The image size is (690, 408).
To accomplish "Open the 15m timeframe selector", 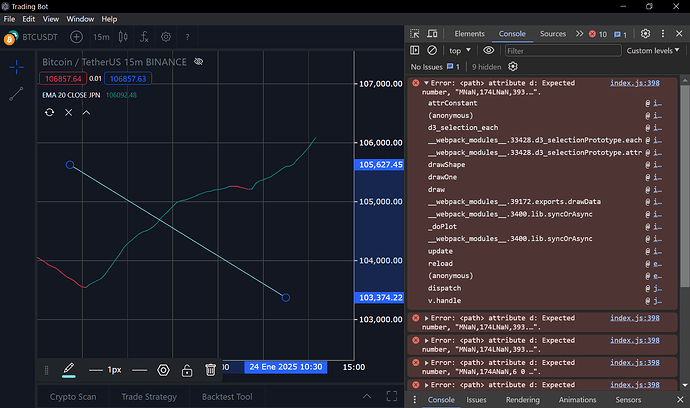I will pos(101,37).
